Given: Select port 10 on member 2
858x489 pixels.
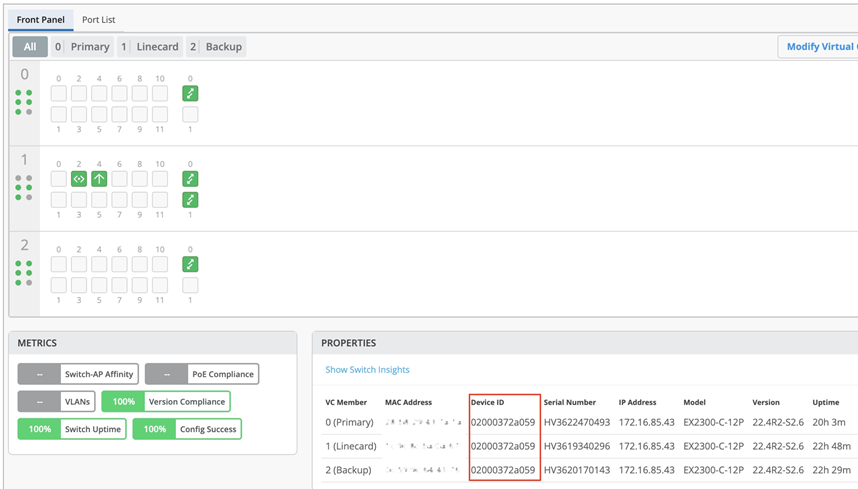Looking at the screenshot, I should coord(160,264).
